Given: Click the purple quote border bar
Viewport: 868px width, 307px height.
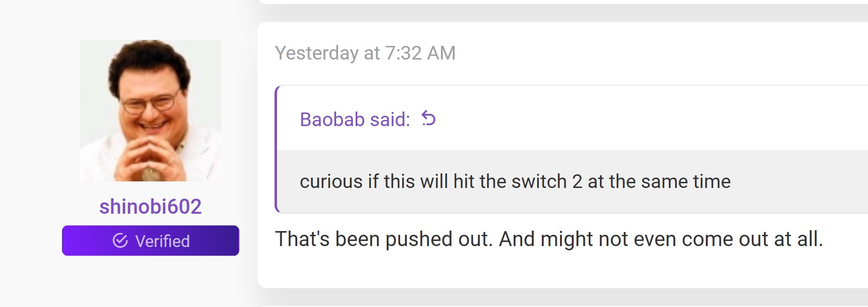Looking at the screenshot, I should [x=277, y=148].
